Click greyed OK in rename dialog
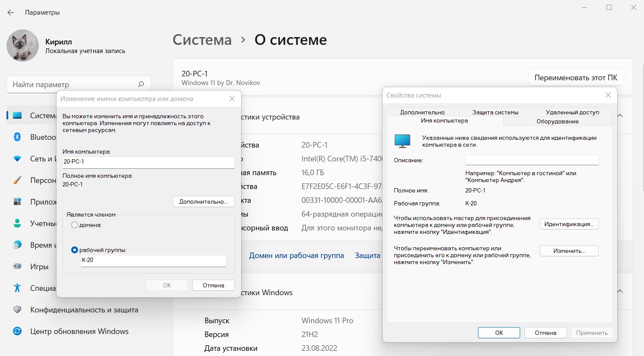This screenshot has height=356, width=644. click(167, 285)
